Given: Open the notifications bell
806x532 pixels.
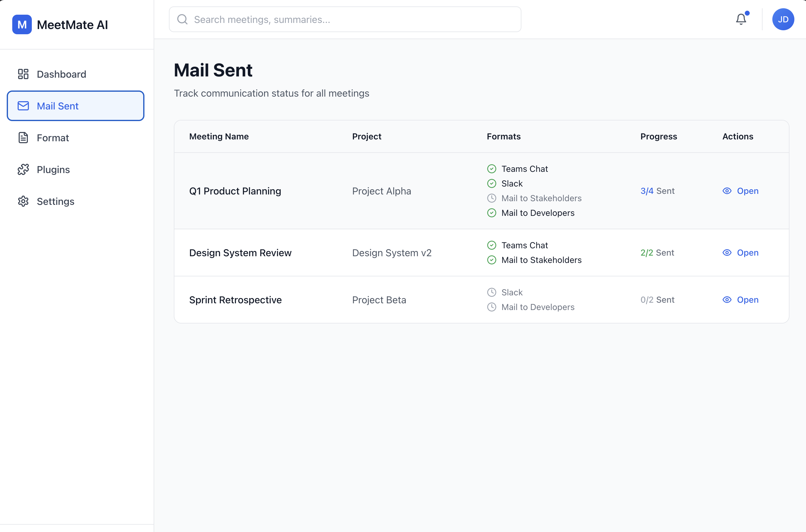Looking at the screenshot, I should pos(741,19).
